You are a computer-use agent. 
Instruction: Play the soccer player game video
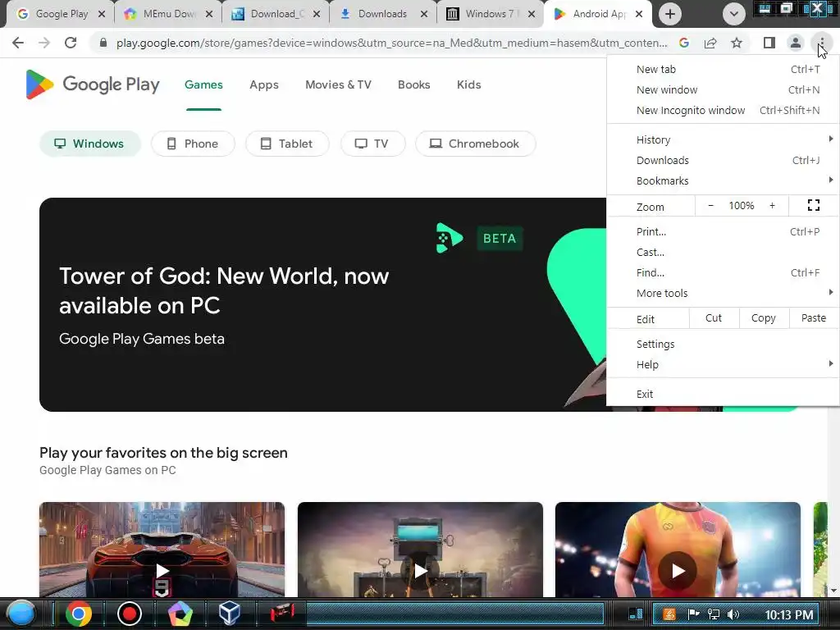tap(678, 571)
